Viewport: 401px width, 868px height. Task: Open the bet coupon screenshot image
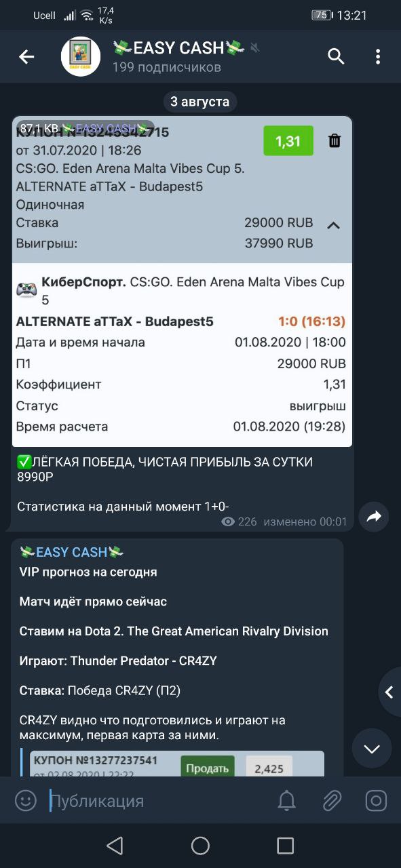coord(182,281)
